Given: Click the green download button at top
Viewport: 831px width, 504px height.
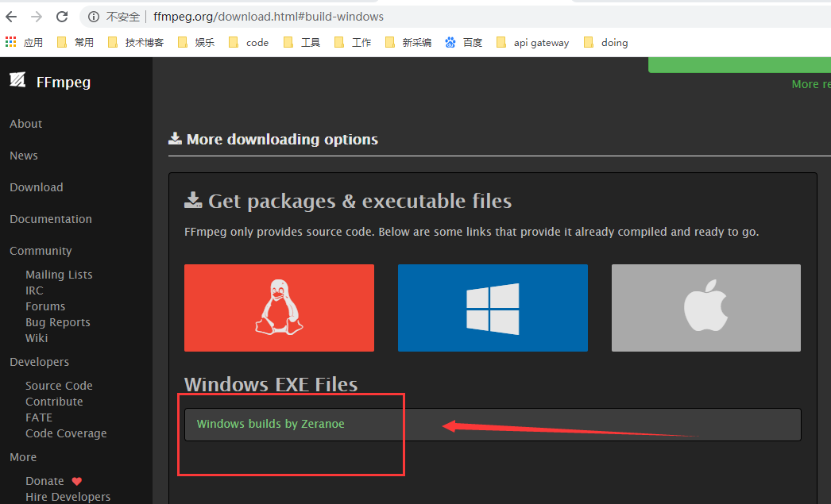Looking at the screenshot, I should tap(740, 64).
